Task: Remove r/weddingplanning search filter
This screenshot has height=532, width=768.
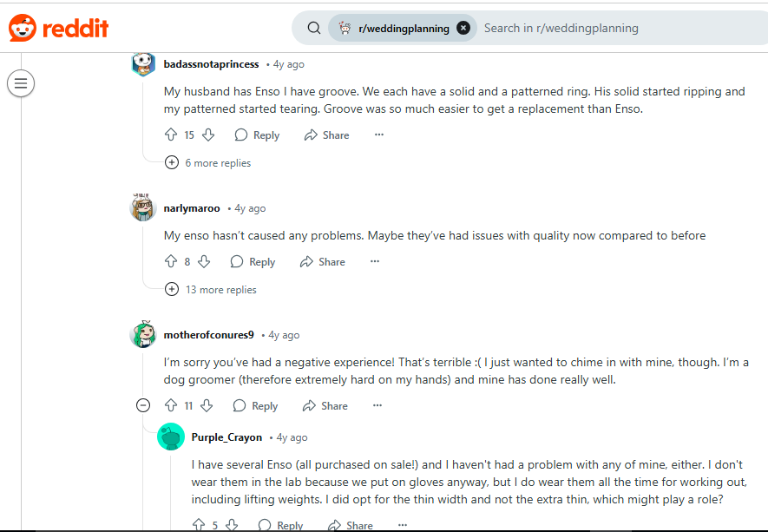Action: click(x=463, y=28)
